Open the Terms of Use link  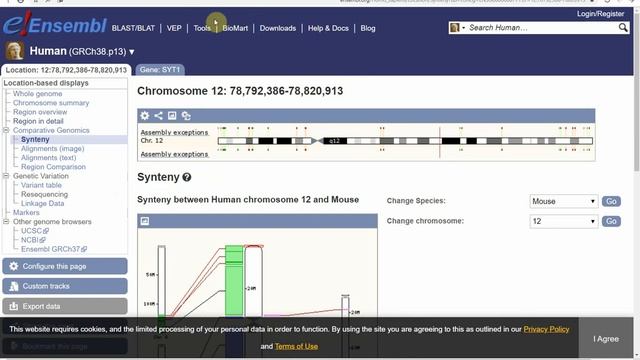pyautogui.click(x=296, y=346)
